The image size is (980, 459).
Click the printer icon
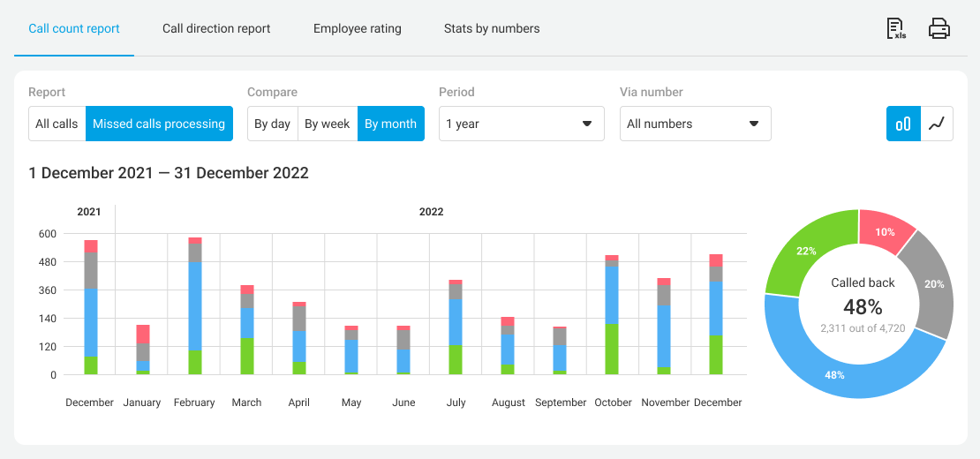(939, 29)
